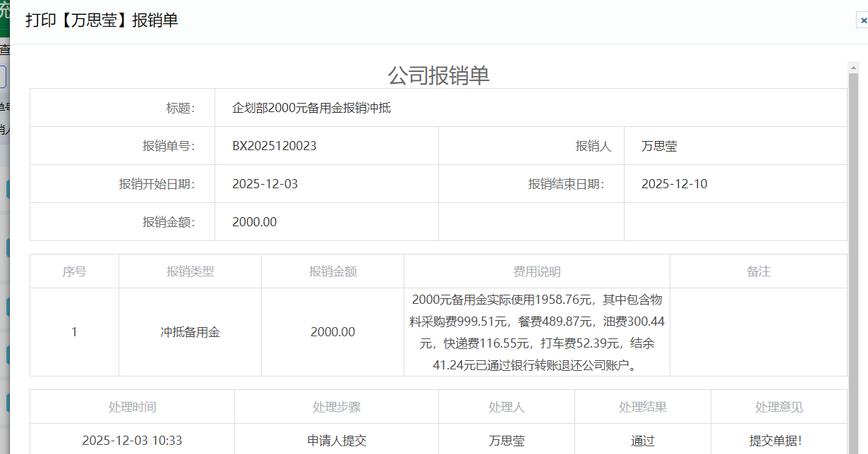The image size is (868, 454).
Task: Click the 处理时间 column header
Action: pyautogui.click(x=132, y=407)
